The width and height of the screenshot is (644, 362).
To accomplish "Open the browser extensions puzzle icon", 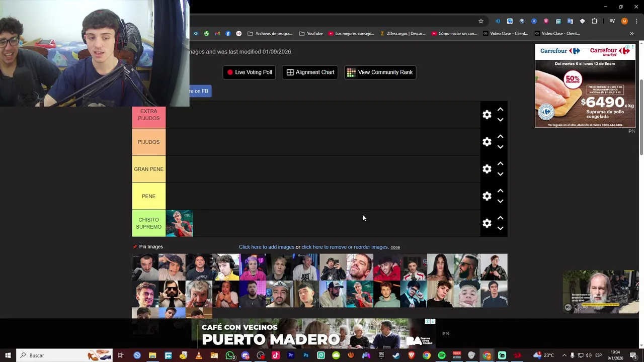I will pos(594,21).
